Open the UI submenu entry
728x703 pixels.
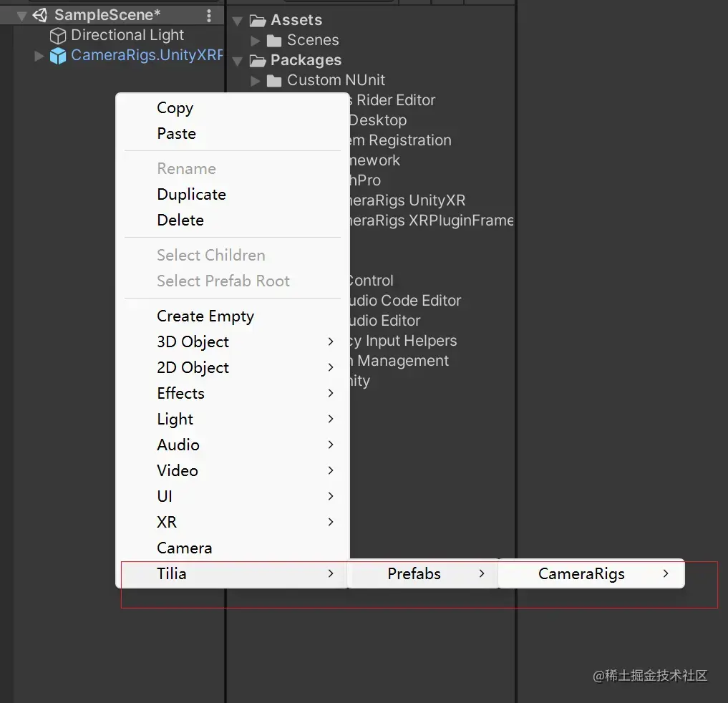click(232, 496)
